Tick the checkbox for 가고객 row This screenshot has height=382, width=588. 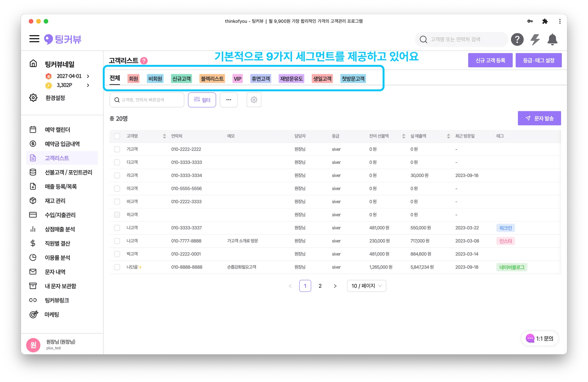(x=117, y=149)
